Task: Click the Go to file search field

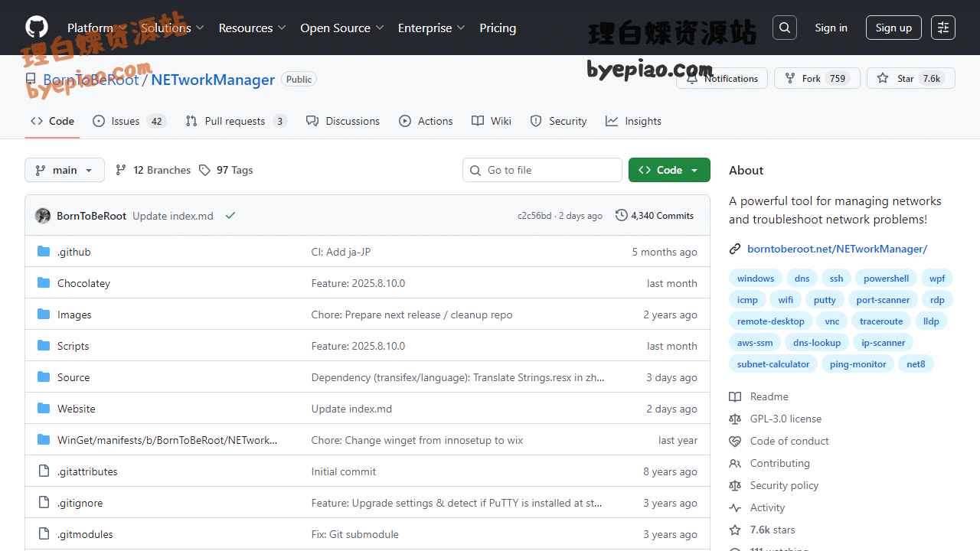Action: (x=542, y=170)
